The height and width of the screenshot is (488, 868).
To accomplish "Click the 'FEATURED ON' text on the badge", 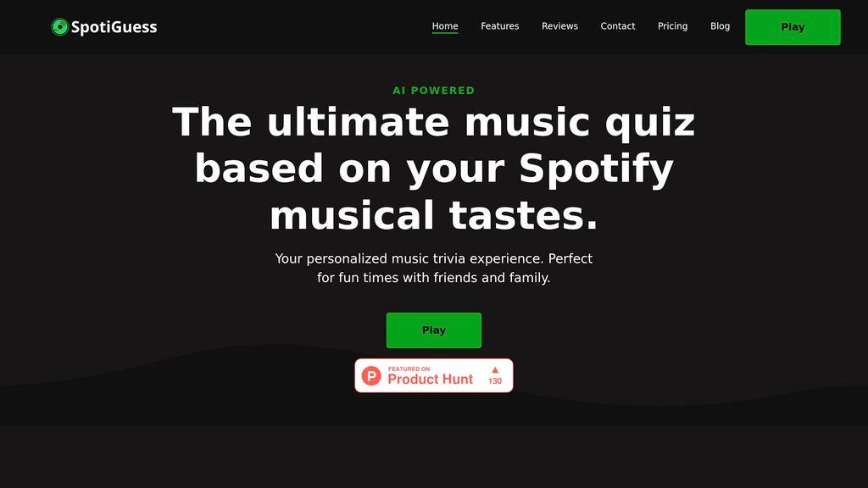I will point(409,369).
